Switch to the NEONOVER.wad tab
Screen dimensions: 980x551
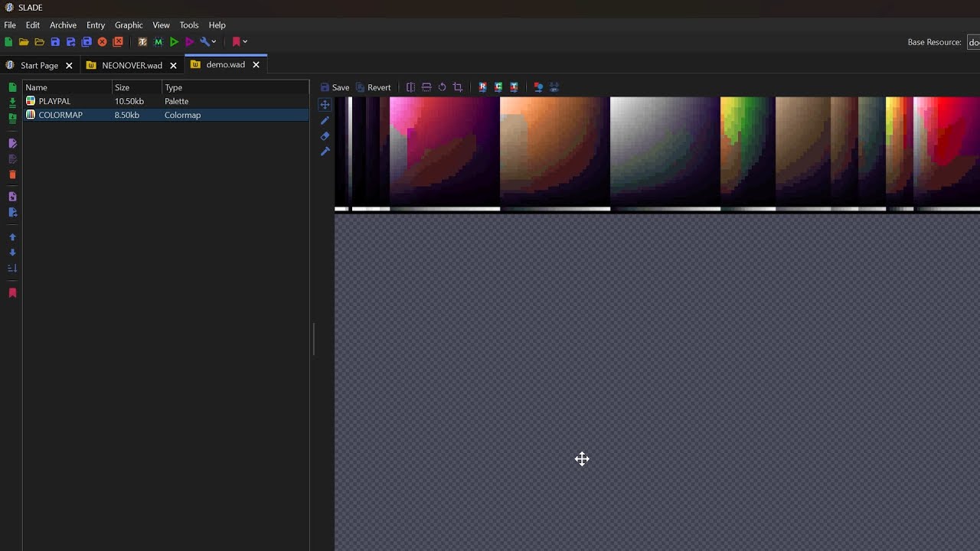click(x=132, y=65)
